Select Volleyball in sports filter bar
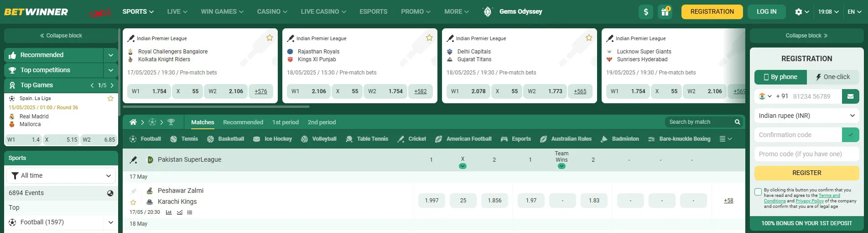Image resolution: width=868 pixels, height=233 pixels. [x=318, y=139]
